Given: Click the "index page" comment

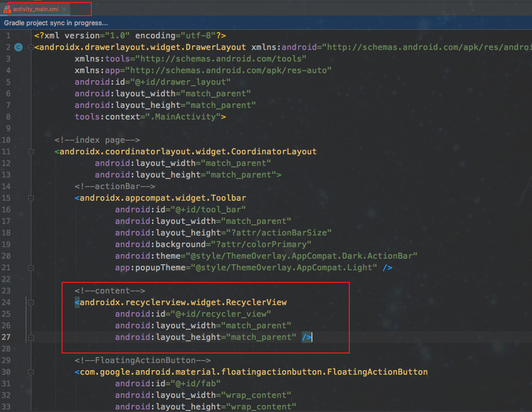Looking at the screenshot, I should pos(97,140).
